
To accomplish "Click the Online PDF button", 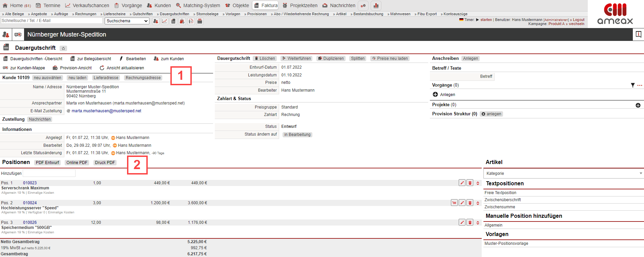I will pos(77,163).
